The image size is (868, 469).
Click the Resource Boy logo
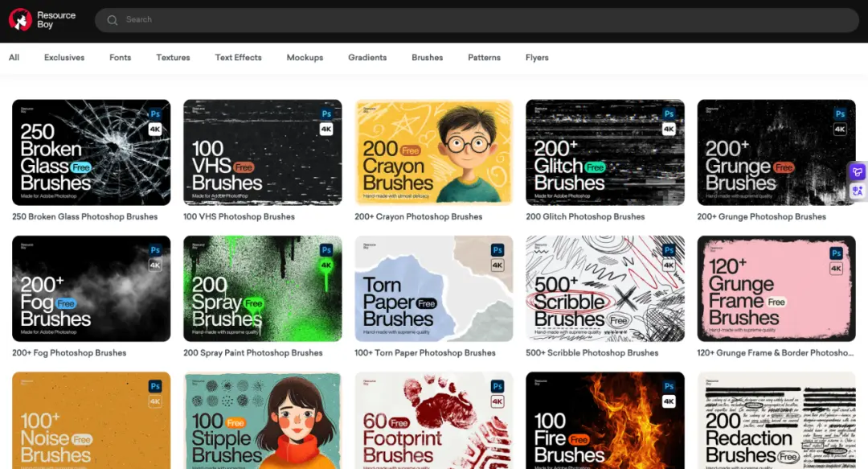pyautogui.click(x=42, y=20)
